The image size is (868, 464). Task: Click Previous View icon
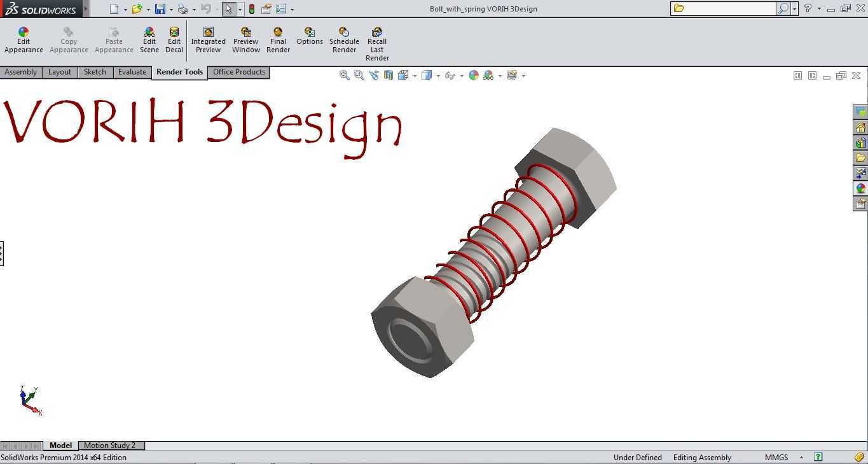[373, 75]
